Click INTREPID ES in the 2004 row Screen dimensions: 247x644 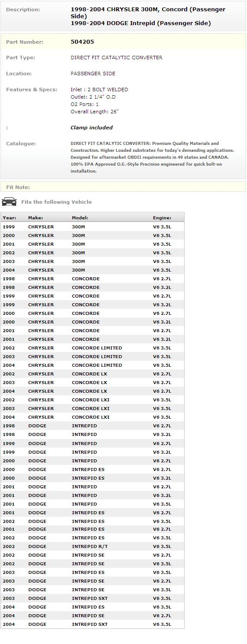tap(88, 607)
